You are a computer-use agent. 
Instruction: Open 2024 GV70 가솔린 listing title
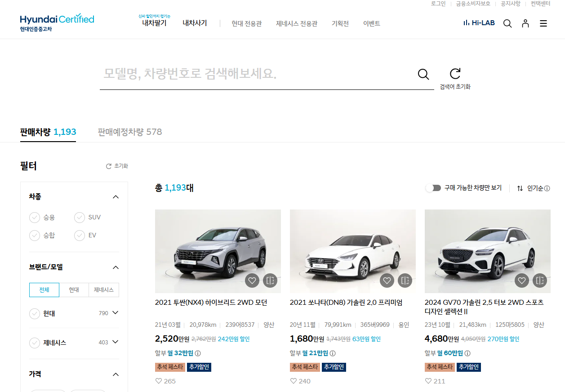pos(484,307)
